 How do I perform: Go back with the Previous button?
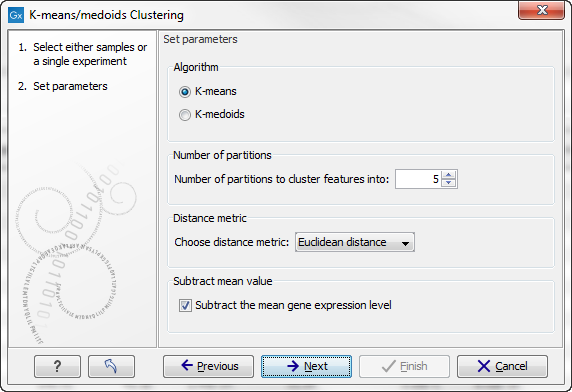pyautogui.click(x=208, y=366)
